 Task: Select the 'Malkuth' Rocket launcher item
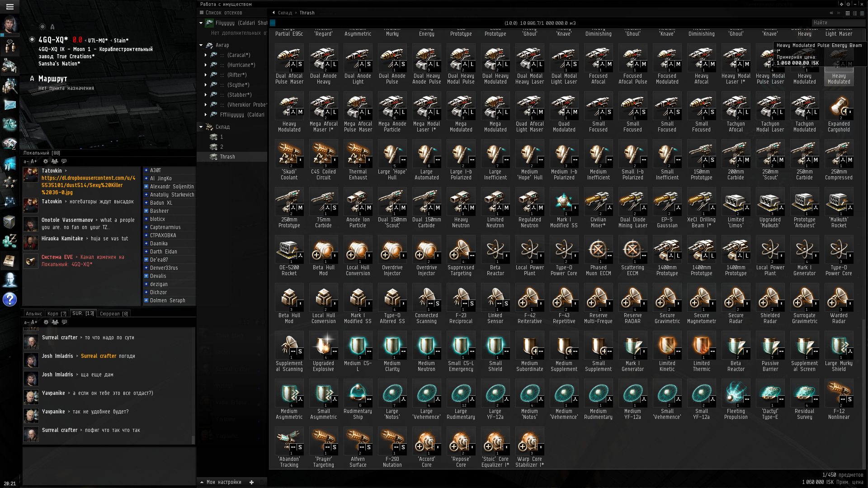click(x=839, y=208)
